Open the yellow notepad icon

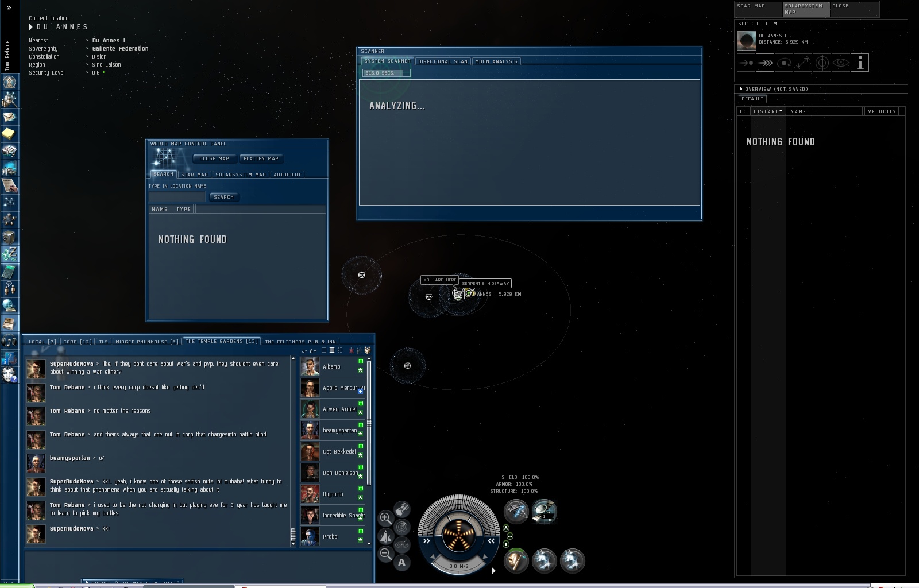point(9,134)
